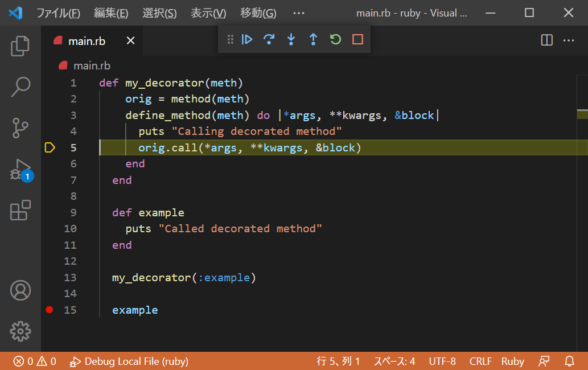This screenshot has width=588, height=370.
Task: Click 'def example' on line 9
Action: click(x=148, y=212)
